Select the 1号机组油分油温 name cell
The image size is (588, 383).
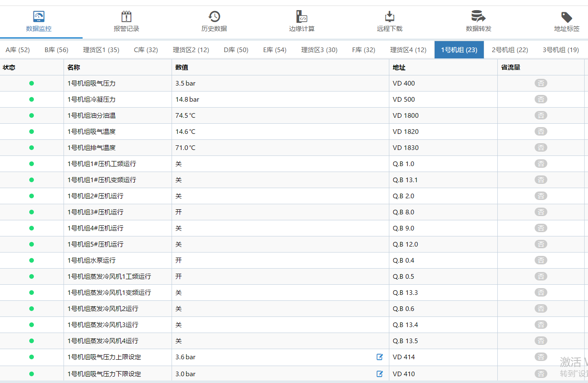(x=92, y=116)
